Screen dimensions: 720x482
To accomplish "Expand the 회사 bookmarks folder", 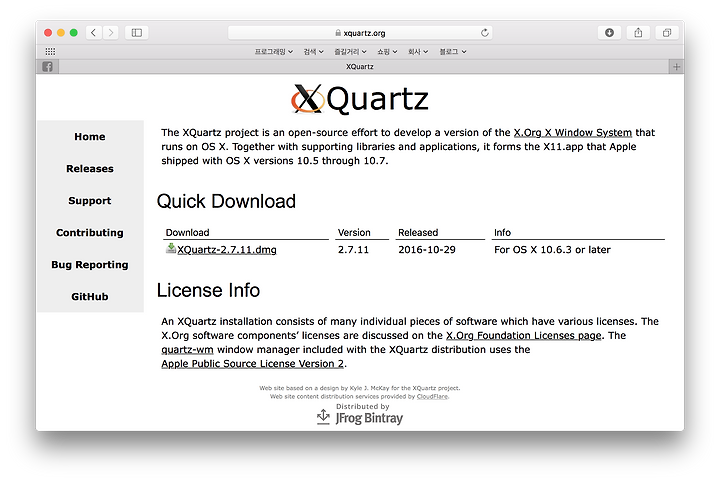I will [418, 51].
